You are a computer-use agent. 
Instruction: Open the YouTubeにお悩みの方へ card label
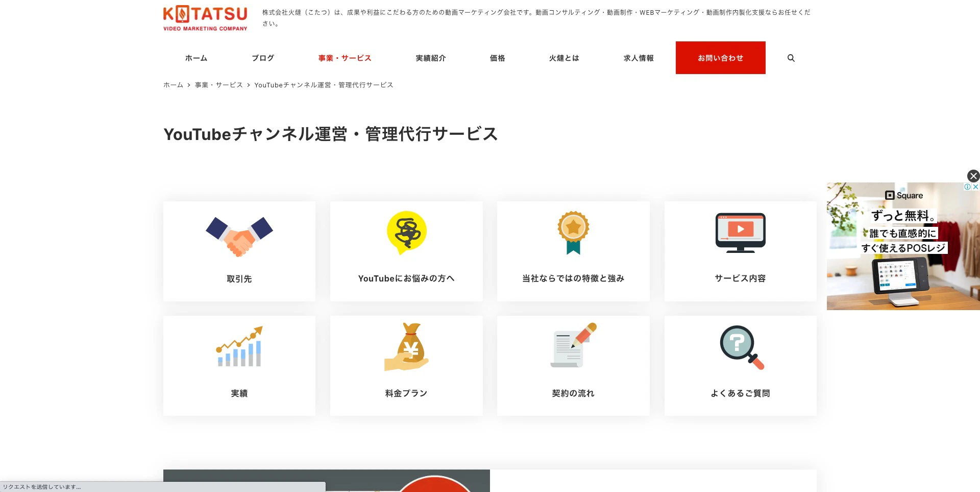pos(406,278)
